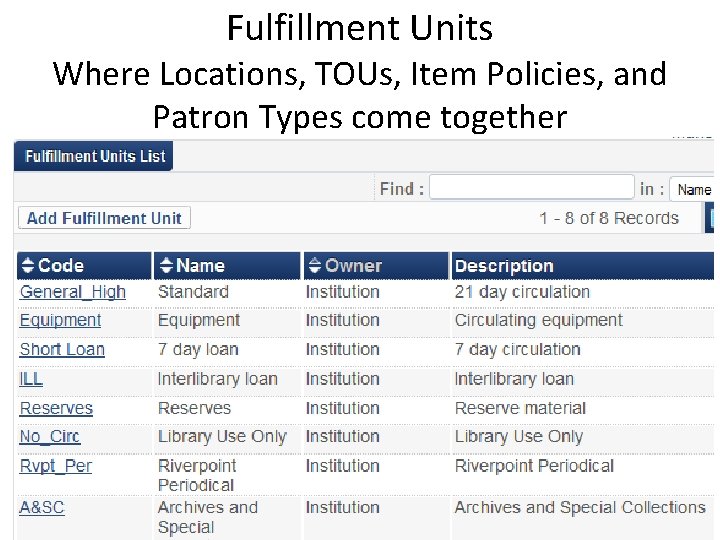Image resolution: width=720 pixels, height=540 pixels.
Task: Click the Description column header
Action: [x=504, y=266]
